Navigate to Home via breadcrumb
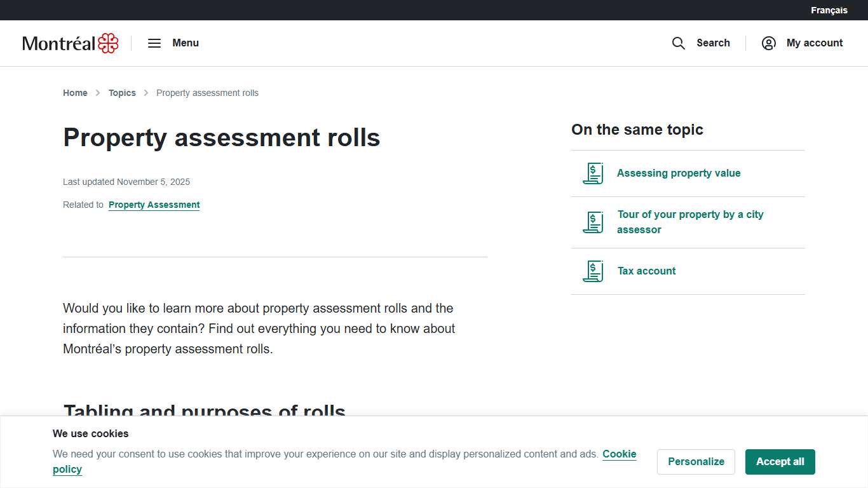This screenshot has height=488, width=868. pyautogui.click(x=75, y=93)
